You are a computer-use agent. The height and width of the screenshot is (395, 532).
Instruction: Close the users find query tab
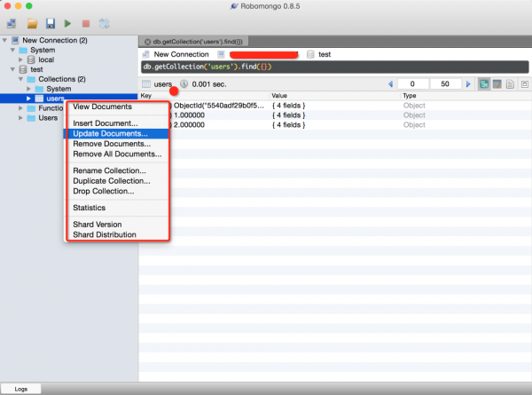coord(147,42)
